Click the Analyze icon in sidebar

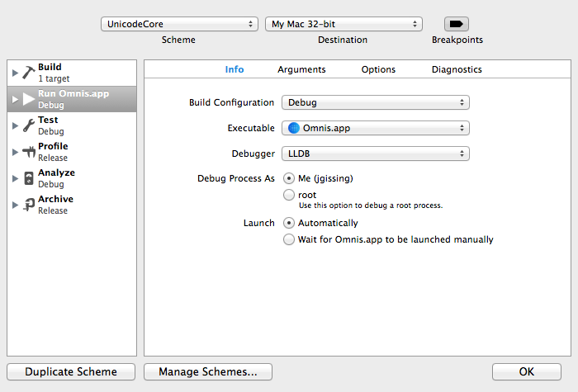click(28, 178)
